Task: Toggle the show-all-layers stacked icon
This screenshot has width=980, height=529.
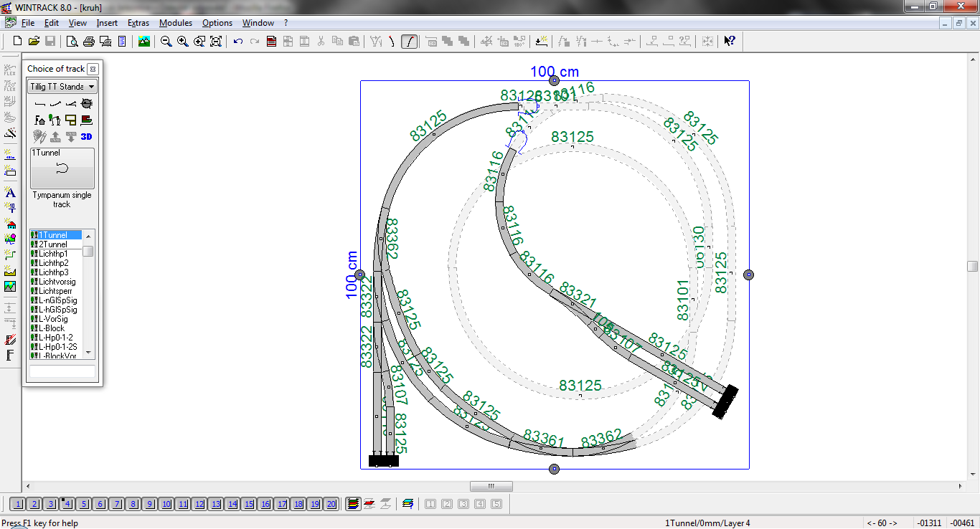Action: (353, 504)
